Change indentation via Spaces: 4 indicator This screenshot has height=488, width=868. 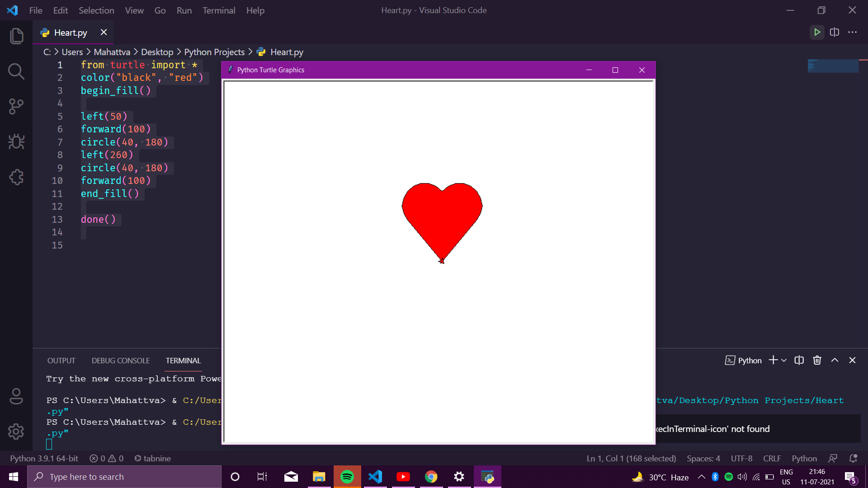pos(703,458)
